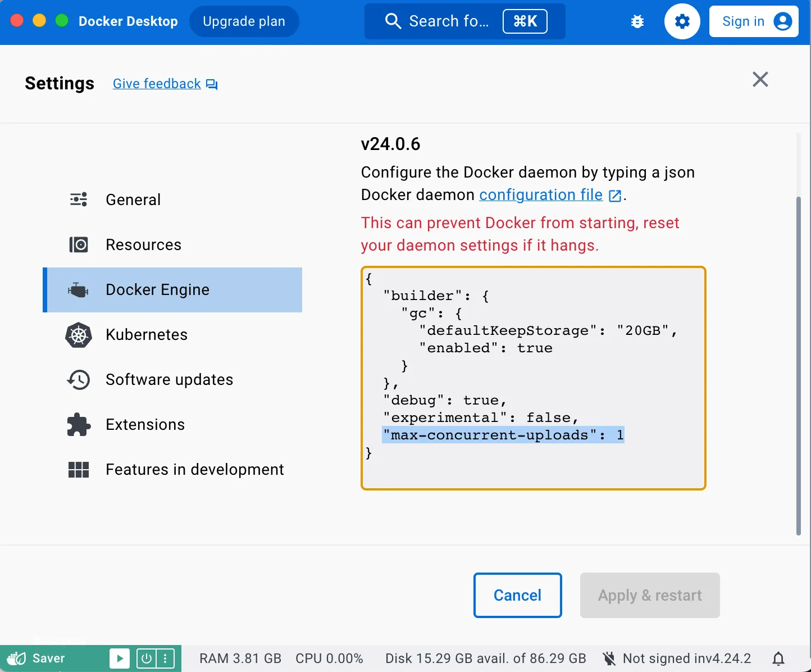Click the Kubernetes helm wheel icon
Image resolution: width=811 pixels, height=672 pixels.
(79, 335)
